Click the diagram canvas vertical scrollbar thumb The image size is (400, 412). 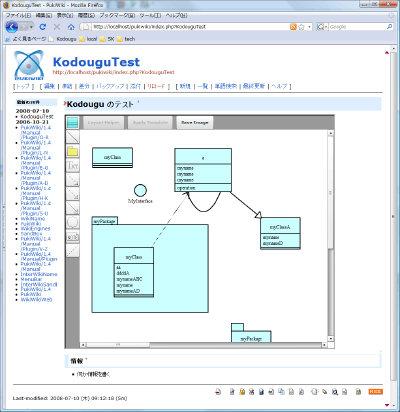point(330,192)
